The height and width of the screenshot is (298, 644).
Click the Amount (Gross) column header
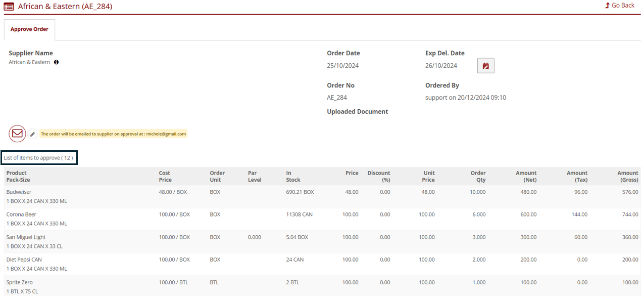[x=627, y=176]
